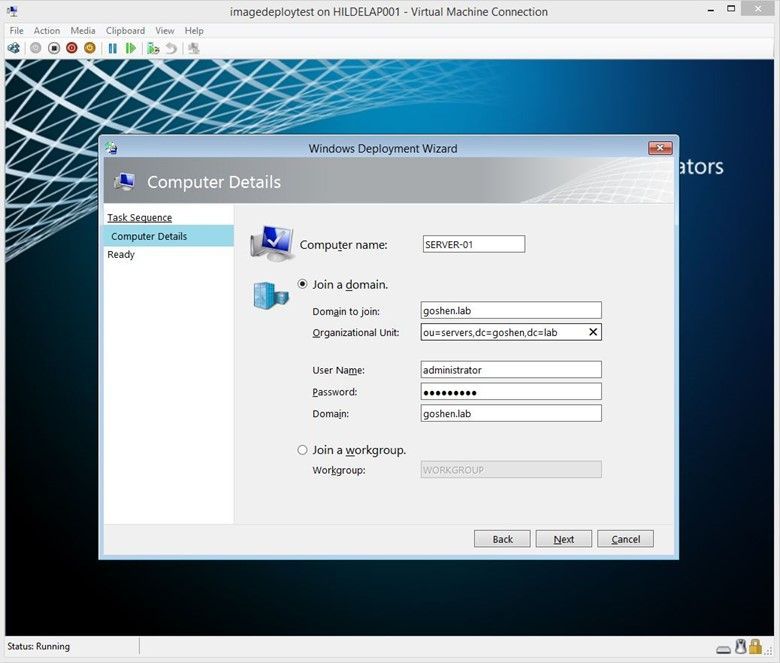Image resolution: width=780 pixels, height=663 pixels.
Task: Click the monitor checkmark icon near Computer name
Action: coord(272,243)
